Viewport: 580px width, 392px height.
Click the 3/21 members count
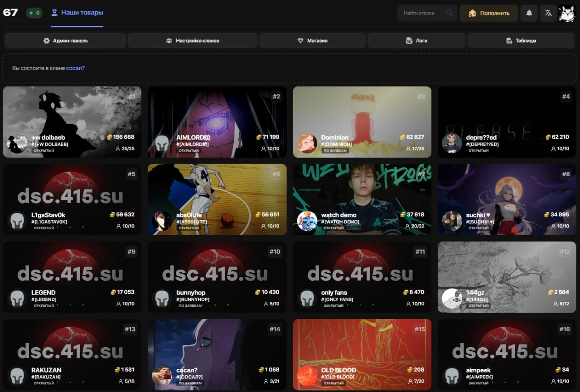pyautogui.click(x=272, y=381)
